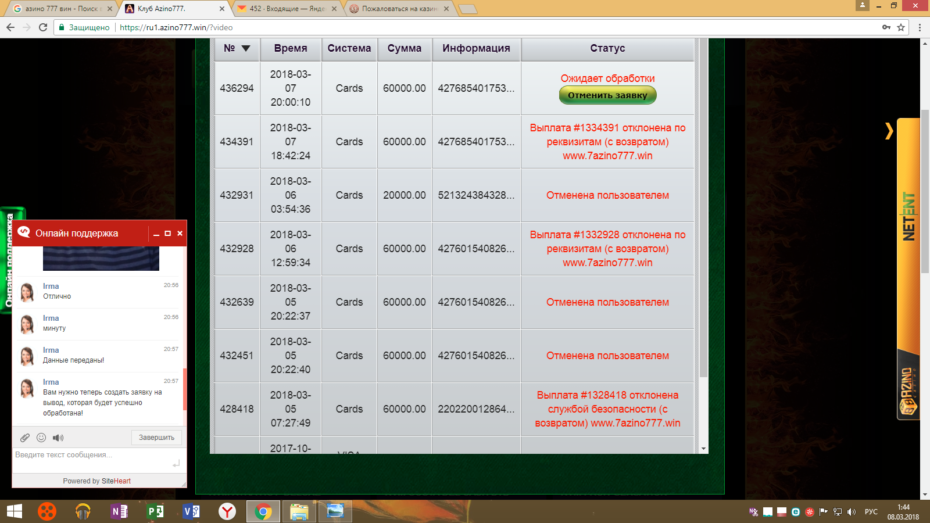Open Chrome profile user icon

tap(862, 5)
